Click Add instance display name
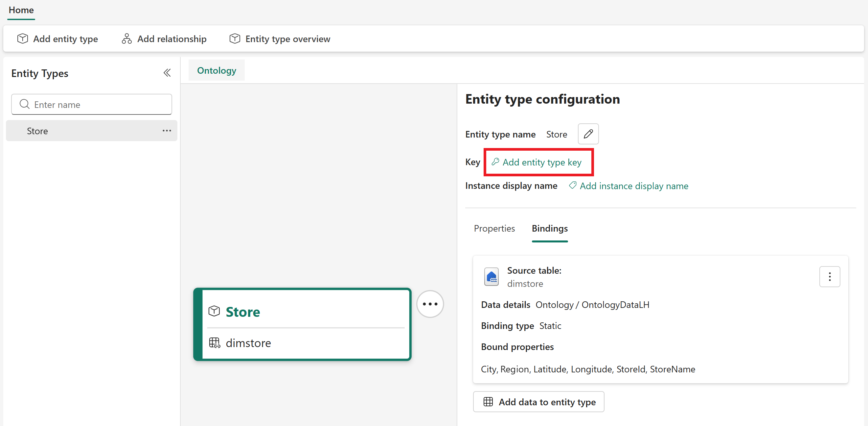The image size is (868, 426). [633, 186]
